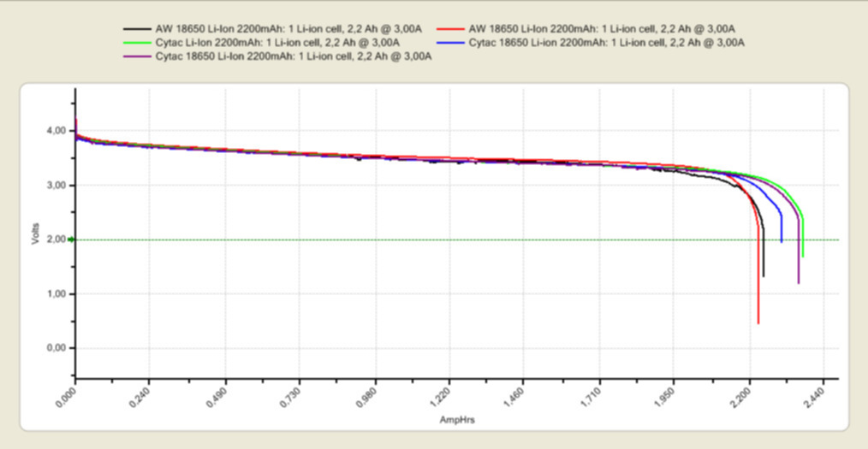The height and width of the screenshot is (449, 868).
Task: Click the bottom end of the purple discharge curve
Action: click(x=799, y=282)
